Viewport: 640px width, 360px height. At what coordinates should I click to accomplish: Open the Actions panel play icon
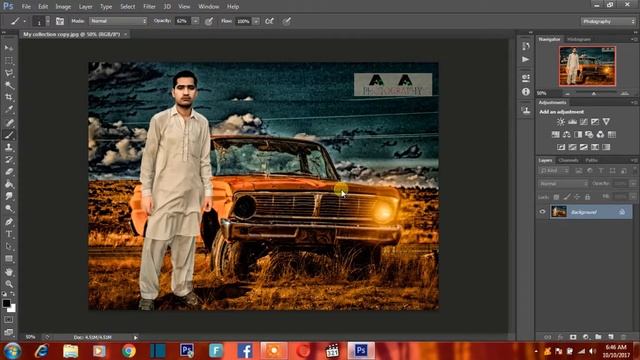pos(526,60)
